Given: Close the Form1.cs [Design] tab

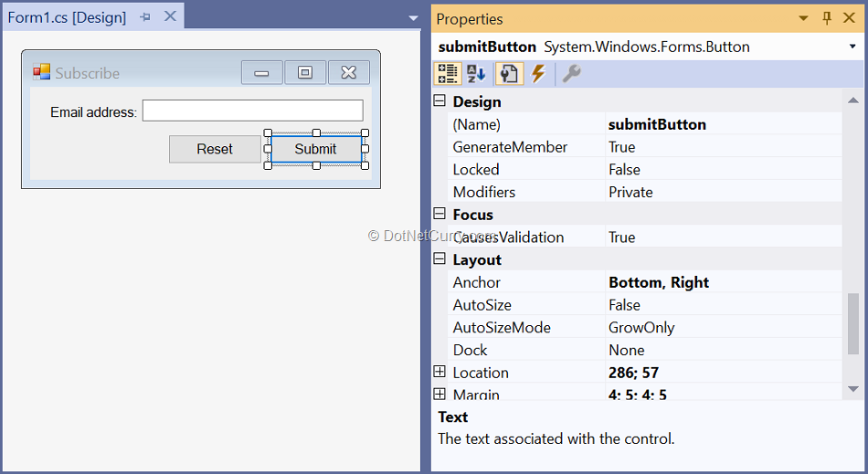Looking at the screenshot, I should click(x=170, y=16).
